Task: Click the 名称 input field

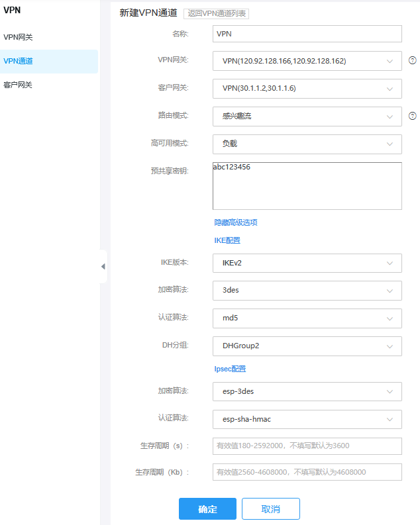Action: (307, 34)
